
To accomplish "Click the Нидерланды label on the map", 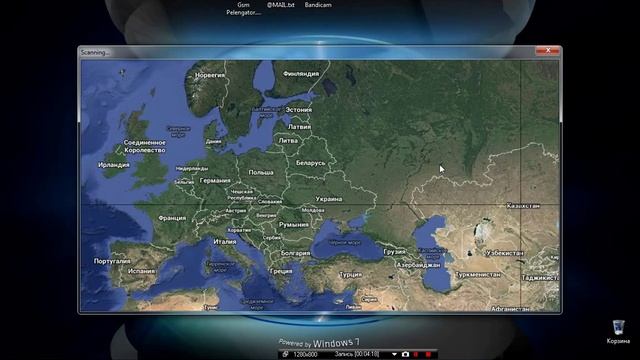I will click(192, 169).
